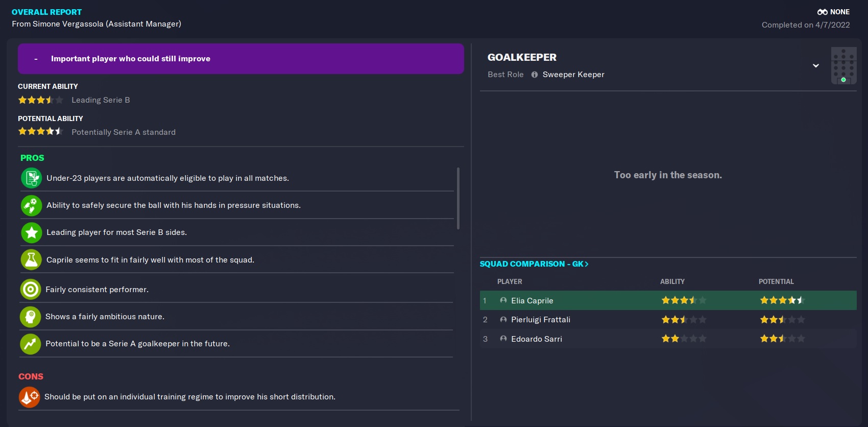This screenshot has height=427, width=868.
Task: Click the Sweeper Keeper best role text
Action: coord(573,75)
